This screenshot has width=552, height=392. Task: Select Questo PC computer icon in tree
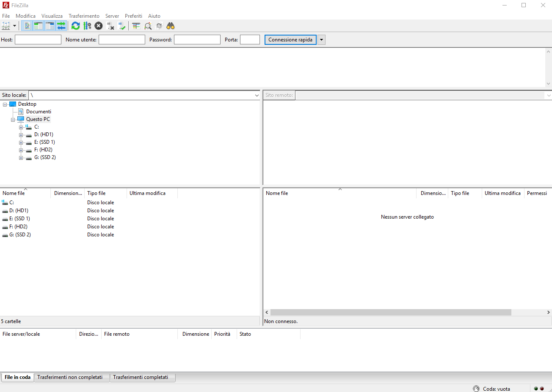click(x=21, y=119)
